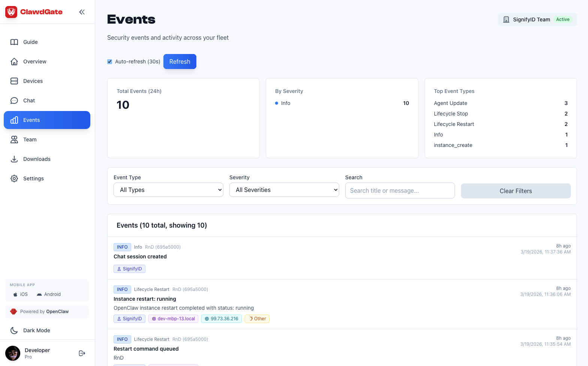The width and height of the screenshot is (588, 366).
Task: Open the Android mobile app link
Action: [49, 294]
